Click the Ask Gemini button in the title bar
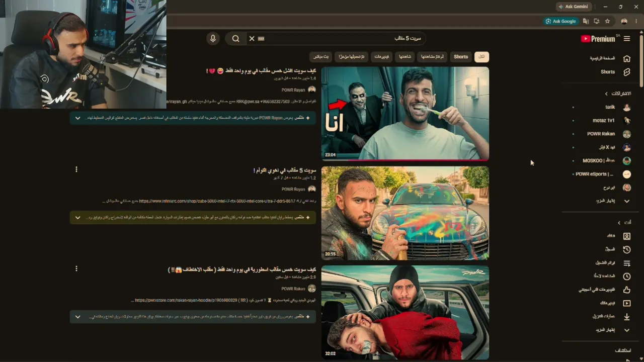644x362 pixels. coord(573,7)
